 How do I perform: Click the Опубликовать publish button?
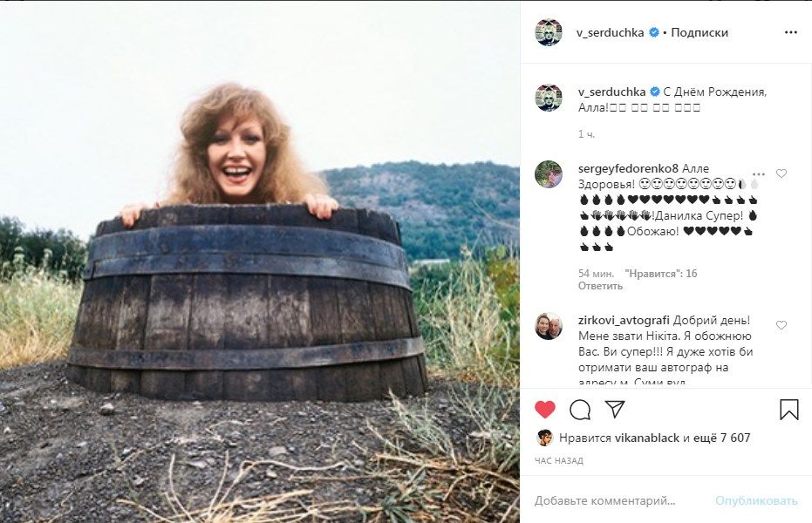(756, 500)
